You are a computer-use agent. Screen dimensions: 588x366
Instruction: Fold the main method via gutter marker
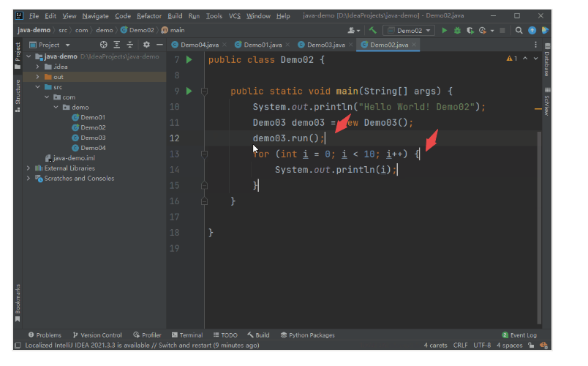pos(204,91)
